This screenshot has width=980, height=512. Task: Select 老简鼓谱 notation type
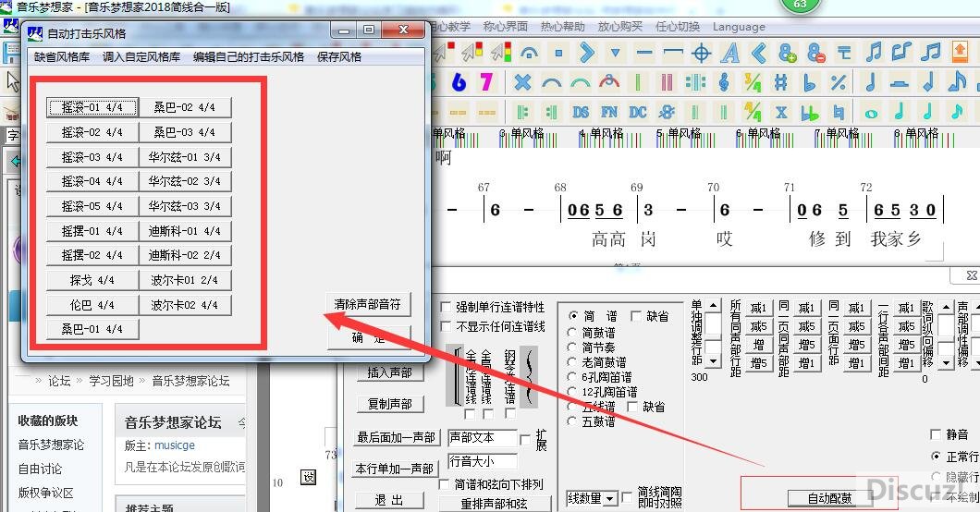click(571, 361)
